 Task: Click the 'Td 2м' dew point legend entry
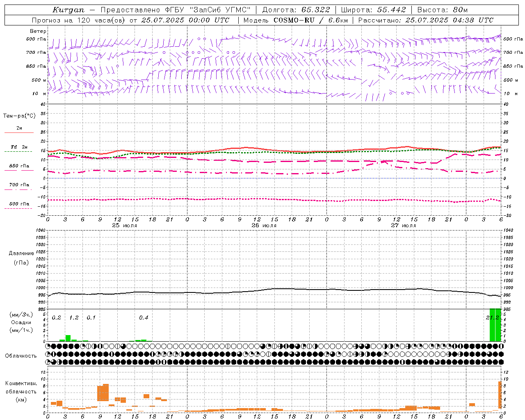[19, 147]
